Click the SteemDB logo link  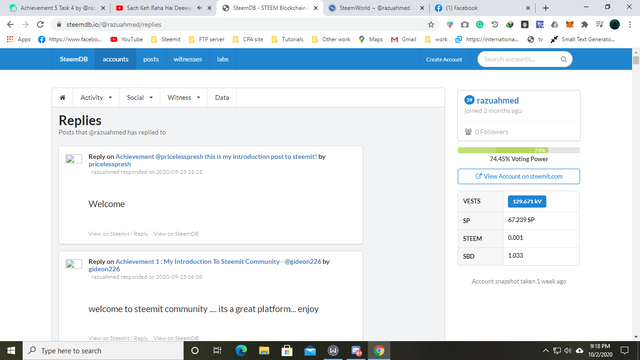[x=73, y=59]
